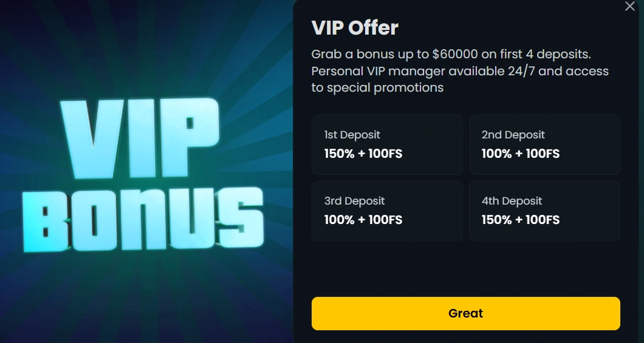Viewport: 644px width, 343px height.
Task: Click 100% + 100FS under 2nd Deposit
Action: (521, 154)
